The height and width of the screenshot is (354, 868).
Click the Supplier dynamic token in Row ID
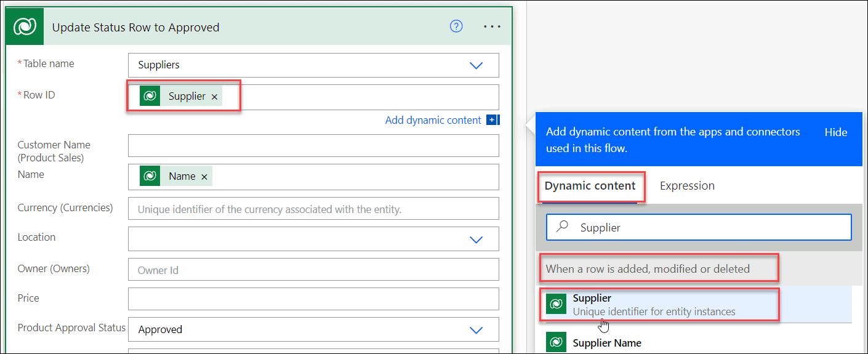click(x=180, y=96)
